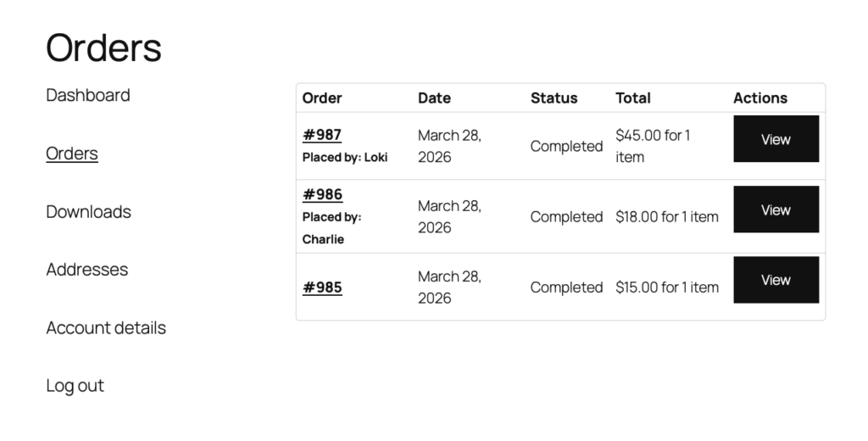Select the Status column header
Screen dimensions: 868x441
(x=554, y=98)
